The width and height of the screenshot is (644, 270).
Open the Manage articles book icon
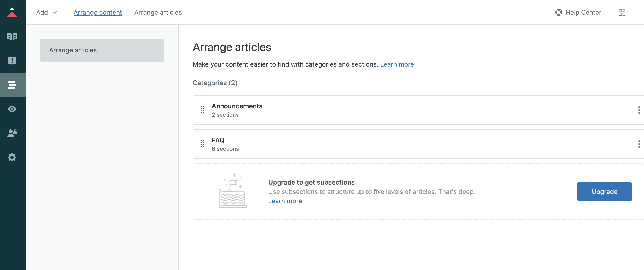tap(12, 37)
